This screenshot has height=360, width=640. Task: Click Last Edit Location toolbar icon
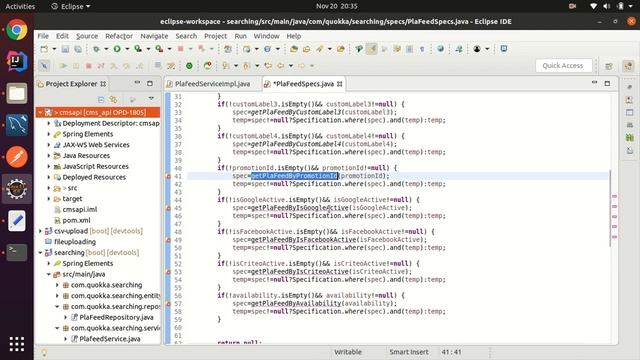pos(268,66)
